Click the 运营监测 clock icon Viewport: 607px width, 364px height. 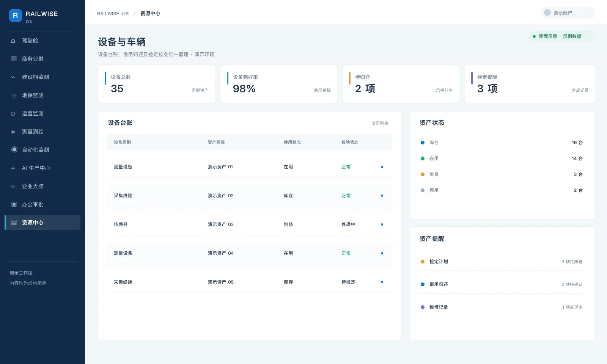pos(13,114)
